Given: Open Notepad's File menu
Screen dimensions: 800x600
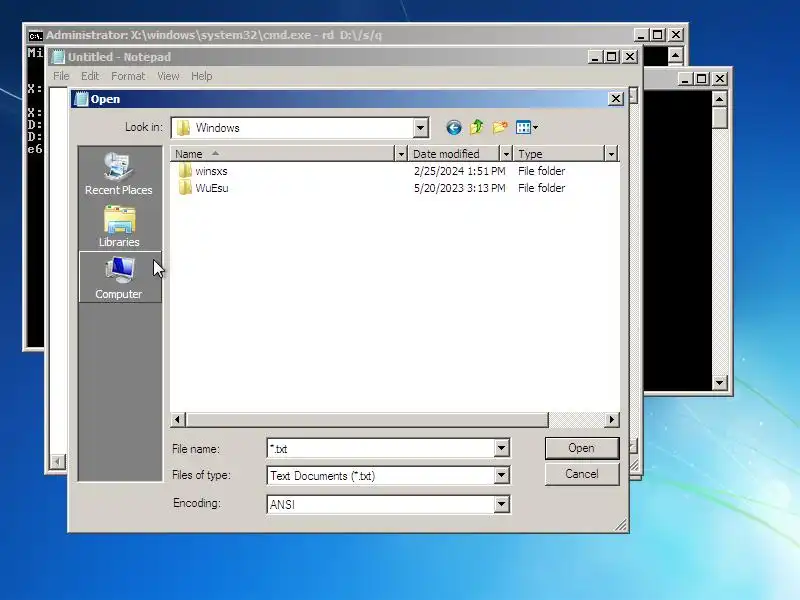Looking at the screenshot, I should tap(61, 76).
